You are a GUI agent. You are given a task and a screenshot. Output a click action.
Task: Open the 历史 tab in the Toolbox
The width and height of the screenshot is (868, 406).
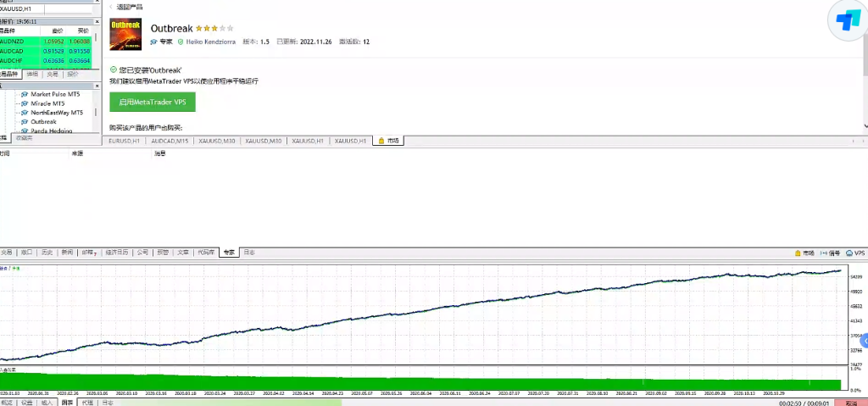(x=47, y=253)
